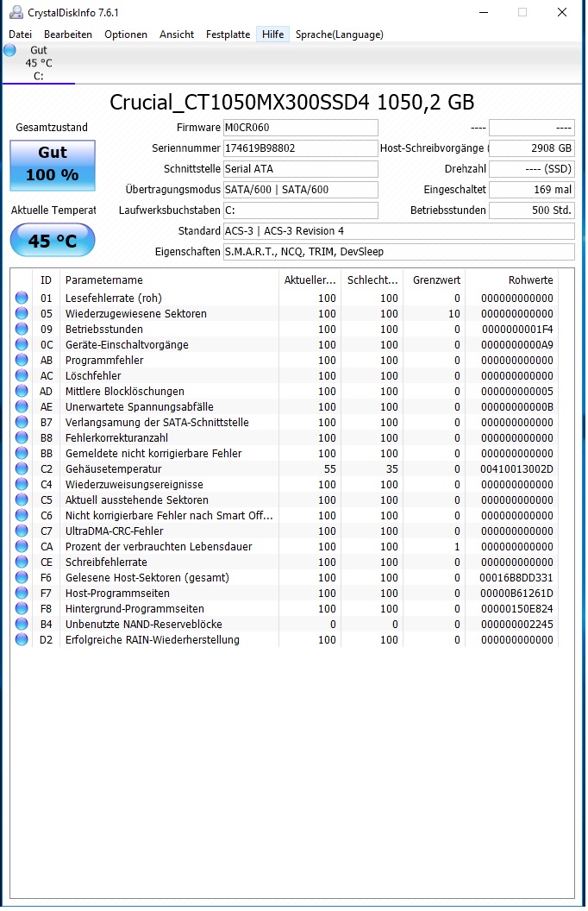This screenshot has width=588, height=911.
Task: Click status orb for Unerwartete Spannungsabfälle
Action: [22, 406]
